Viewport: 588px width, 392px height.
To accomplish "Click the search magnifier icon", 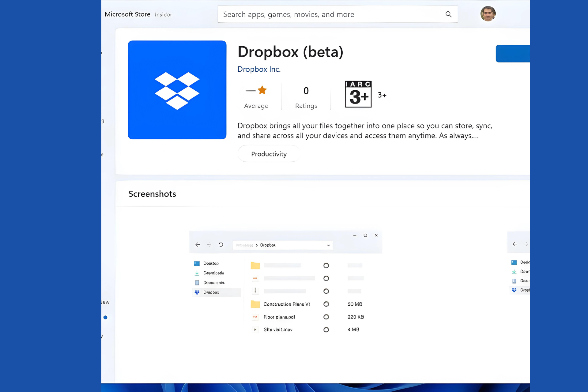I will (448, 14).
